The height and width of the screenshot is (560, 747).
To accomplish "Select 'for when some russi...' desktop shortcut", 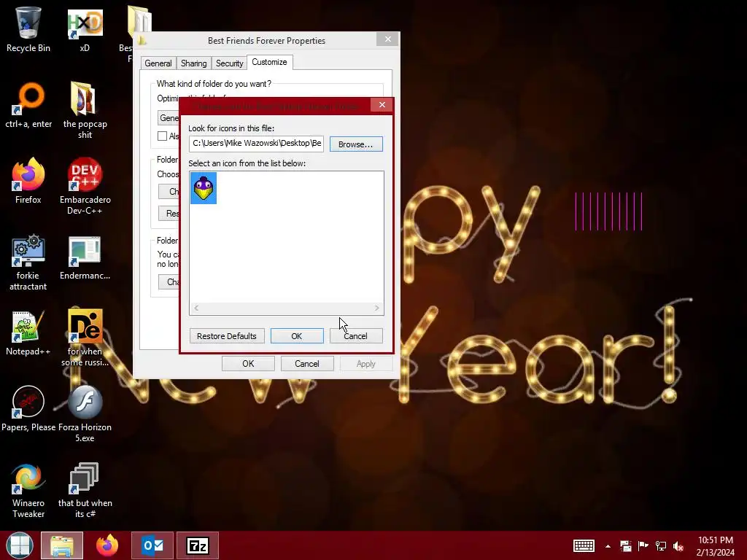I will point(85,337).
